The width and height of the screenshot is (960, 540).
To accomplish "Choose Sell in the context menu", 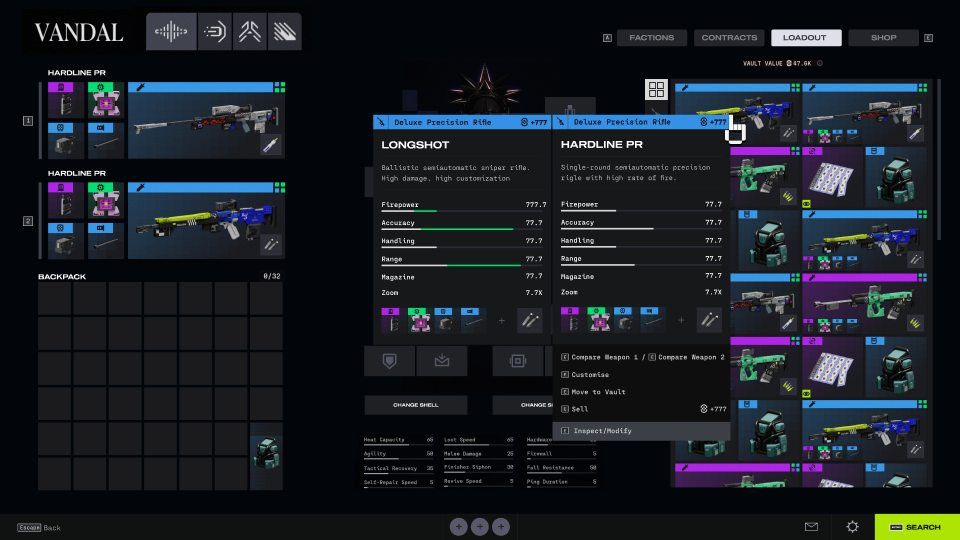I will point(642,409).
